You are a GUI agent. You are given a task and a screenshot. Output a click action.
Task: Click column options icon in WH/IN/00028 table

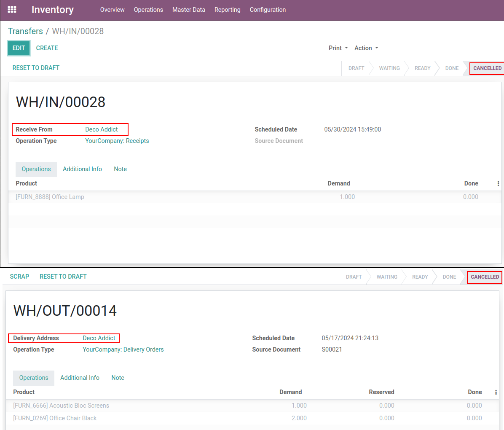pyautogui.click(x=498, y=183)
